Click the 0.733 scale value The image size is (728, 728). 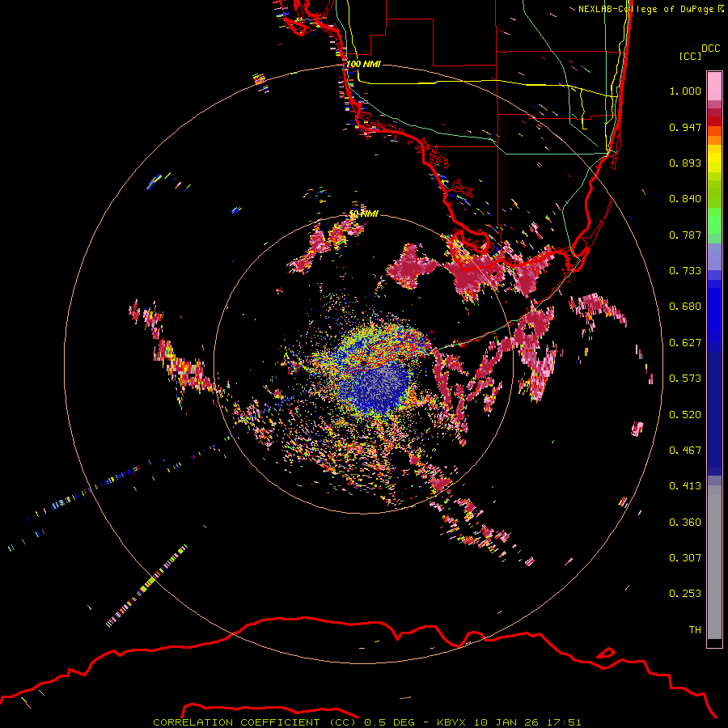(x=685, y=271)
